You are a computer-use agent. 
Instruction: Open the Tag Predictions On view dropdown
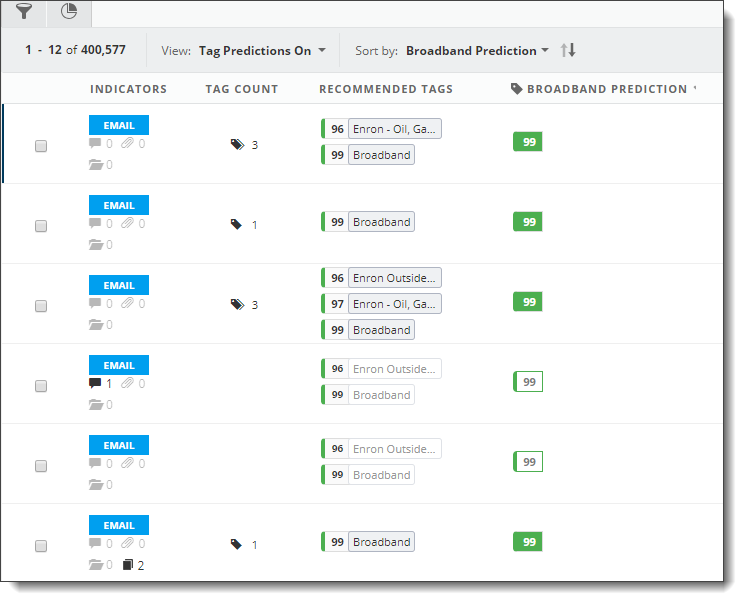[x=262, y=51]
